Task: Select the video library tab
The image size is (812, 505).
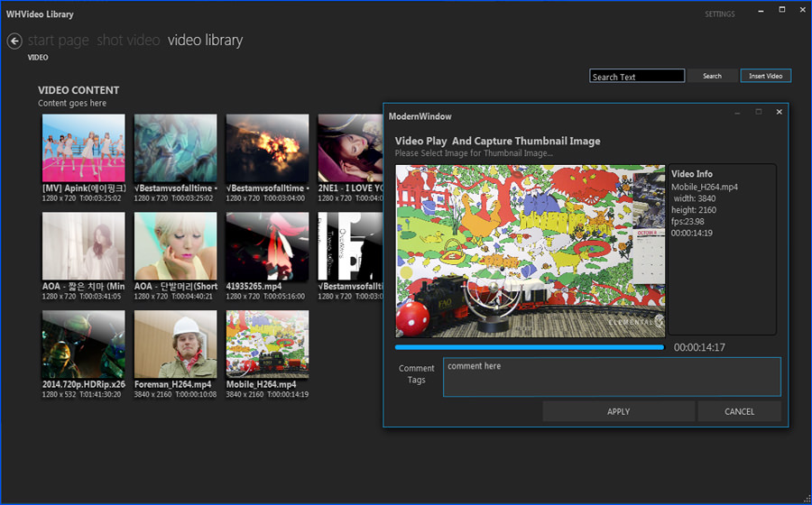Action: (205, 40)
